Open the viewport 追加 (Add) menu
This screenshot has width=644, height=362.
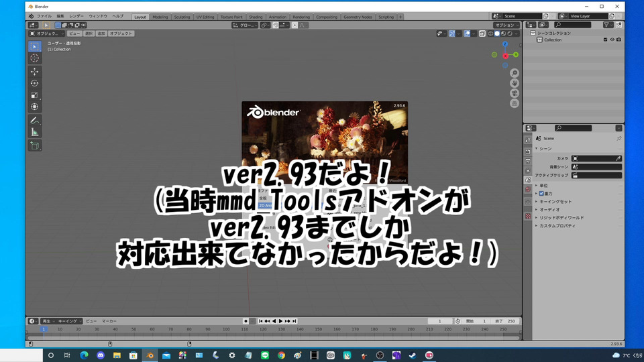[x=101, y=34]
